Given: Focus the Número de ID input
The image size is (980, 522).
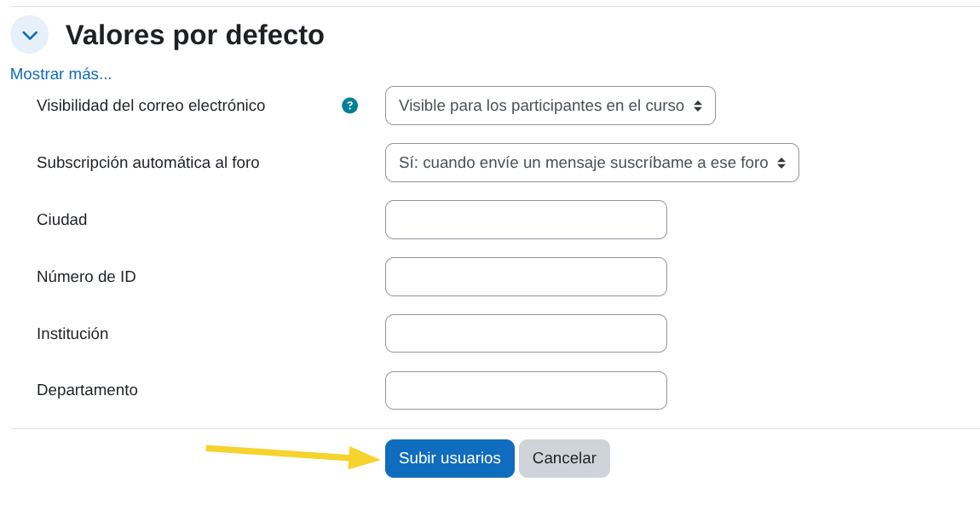Looking at the screenshot, I should [526, 277].
